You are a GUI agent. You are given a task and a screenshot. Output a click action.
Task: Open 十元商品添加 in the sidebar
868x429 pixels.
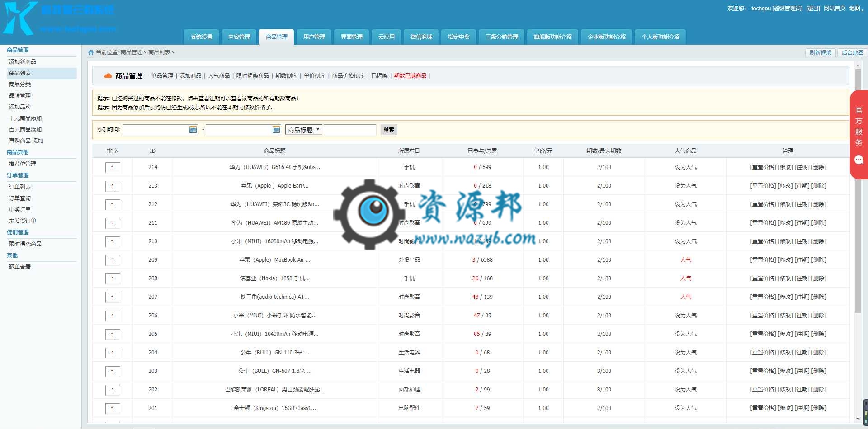[x=25, y=118]
